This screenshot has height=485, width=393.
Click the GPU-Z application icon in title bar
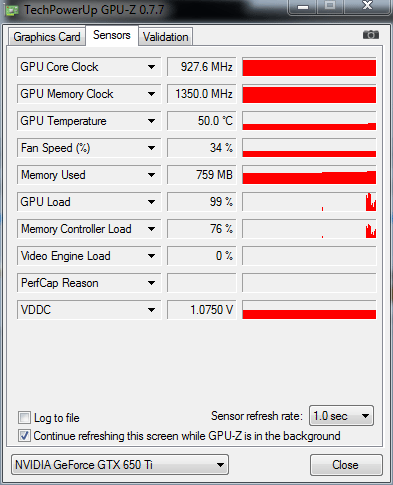pyautogui.click(x=12, y=10)
